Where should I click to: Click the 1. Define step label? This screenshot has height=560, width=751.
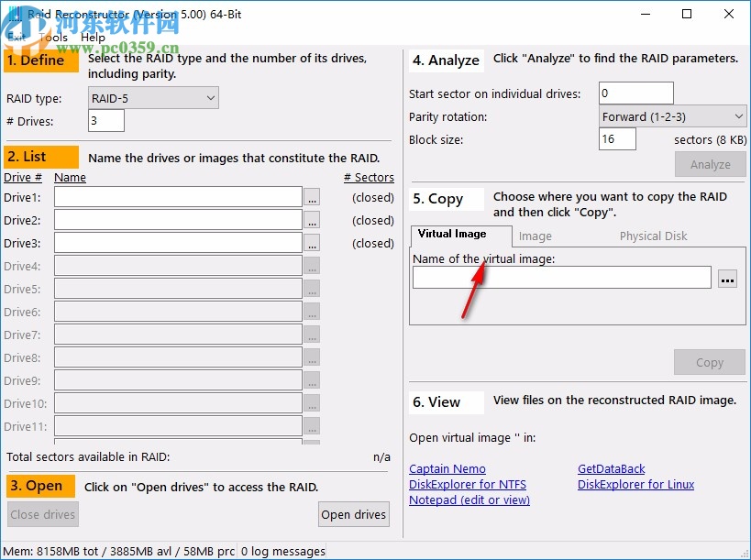[41, 60]
